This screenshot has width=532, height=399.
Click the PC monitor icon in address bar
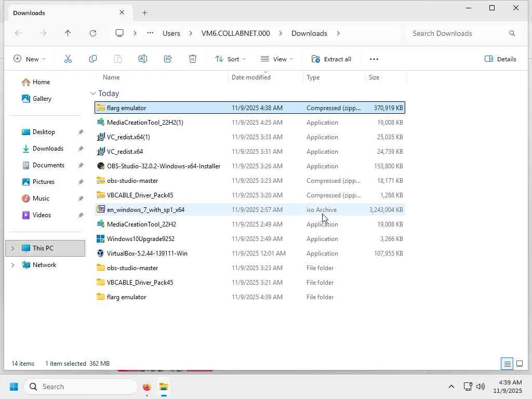119,33
